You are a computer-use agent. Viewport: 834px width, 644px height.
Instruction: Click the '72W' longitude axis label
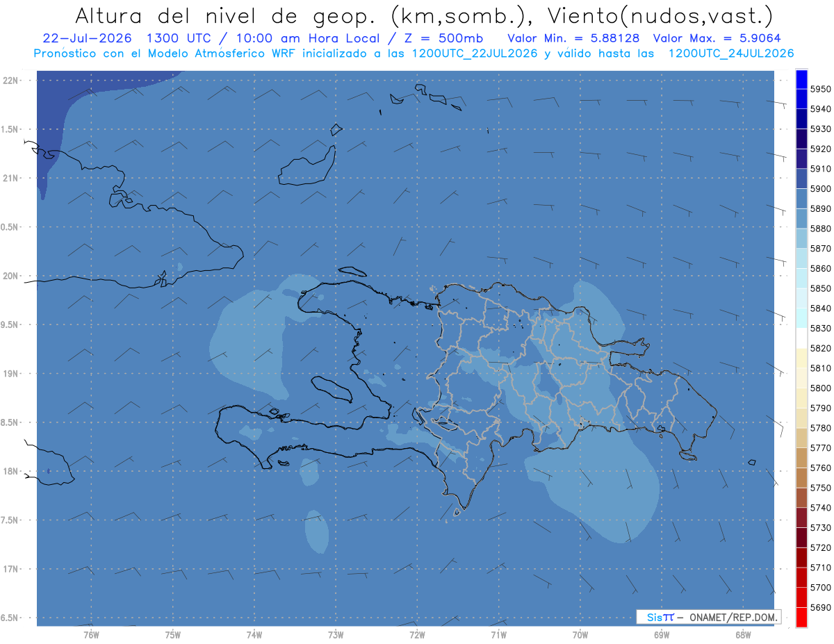pos(417,634)
